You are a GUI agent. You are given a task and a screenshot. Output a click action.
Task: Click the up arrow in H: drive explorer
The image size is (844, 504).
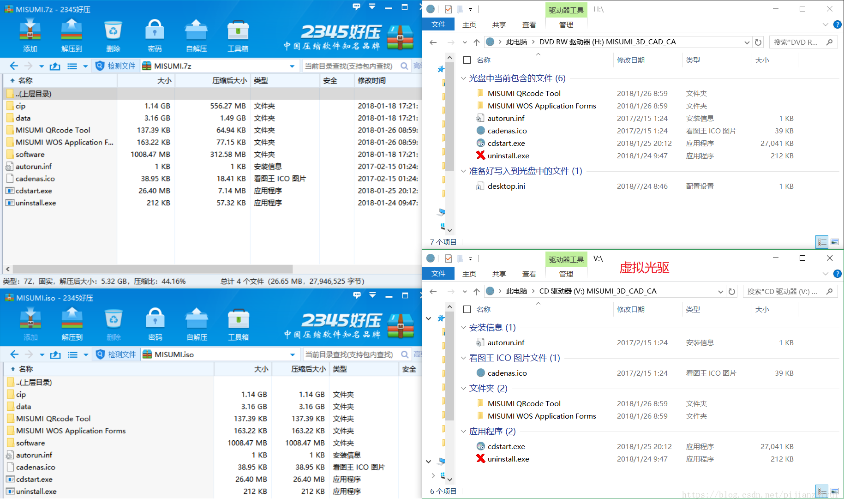(x=477, y=42)
